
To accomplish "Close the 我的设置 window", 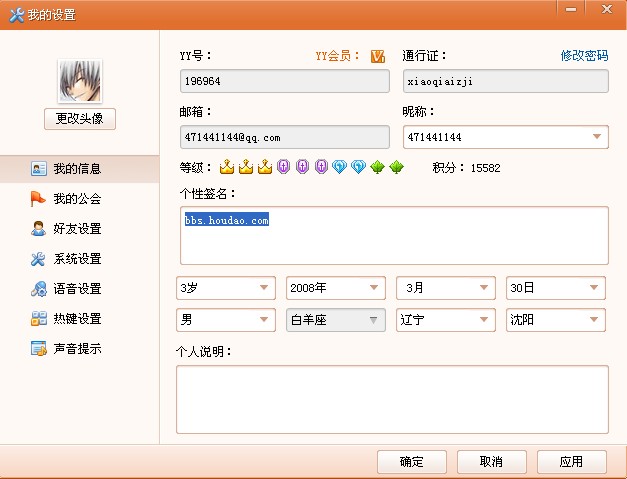I will [x=607, y=9].
